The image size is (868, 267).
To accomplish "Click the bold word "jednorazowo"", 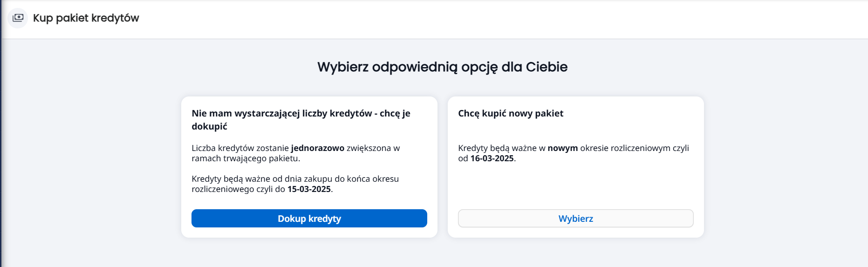I will pos(318,148).
